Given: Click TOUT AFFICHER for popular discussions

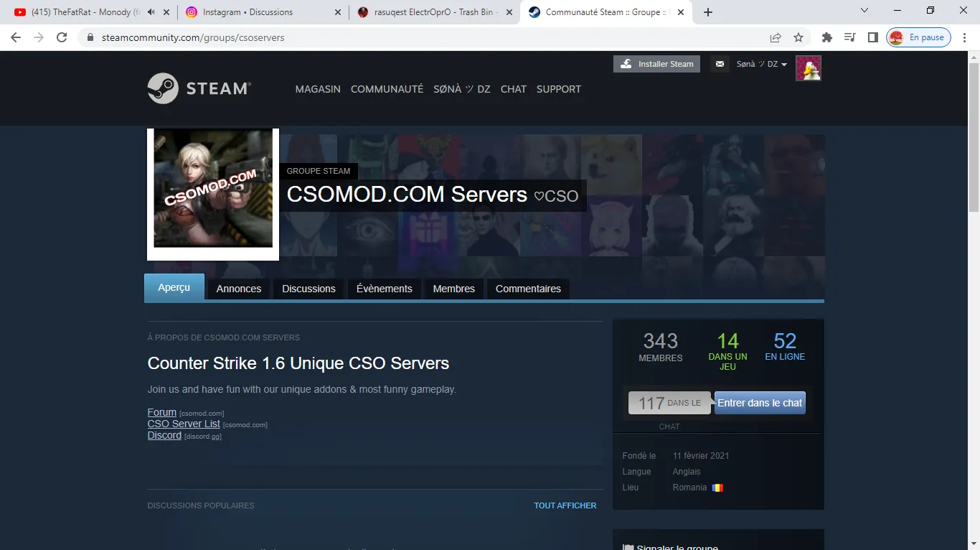Looking at the screenshot, I should tap(565, 505).
